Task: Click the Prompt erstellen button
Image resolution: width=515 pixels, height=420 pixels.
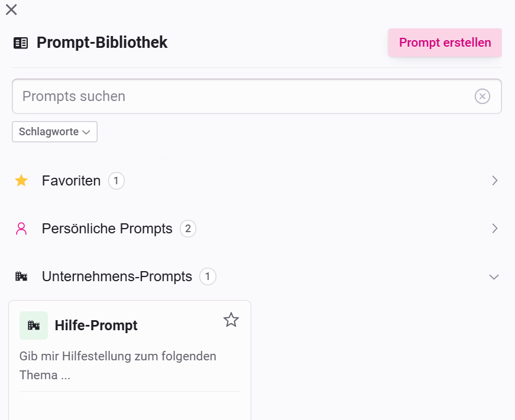Action: tap(445, 43)
